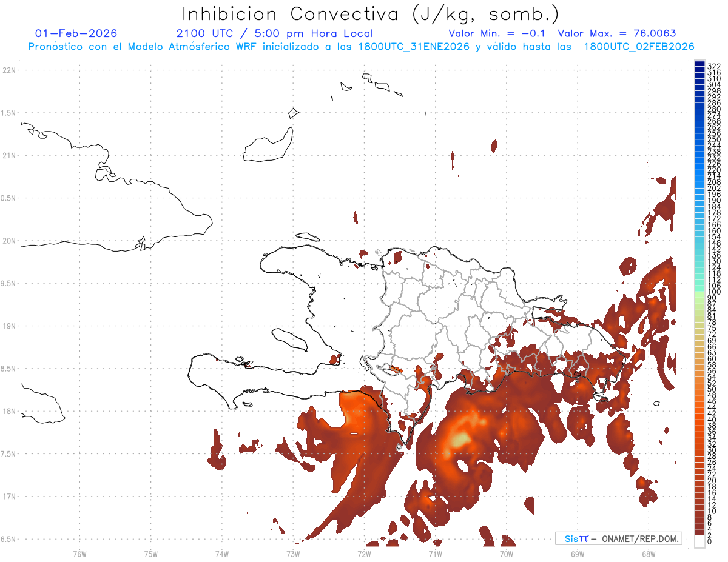
Task: Click the '19N' latitude label
Action: point(10,326)
